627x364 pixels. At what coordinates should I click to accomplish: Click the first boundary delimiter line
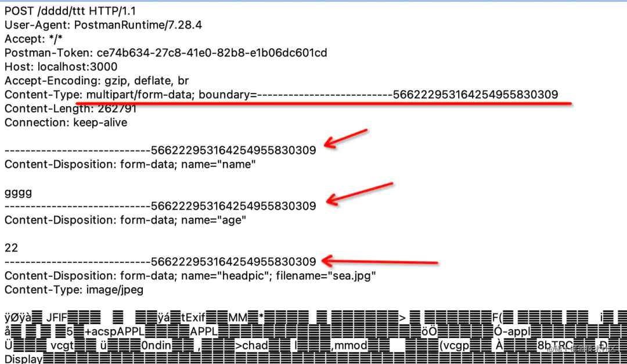160,150
